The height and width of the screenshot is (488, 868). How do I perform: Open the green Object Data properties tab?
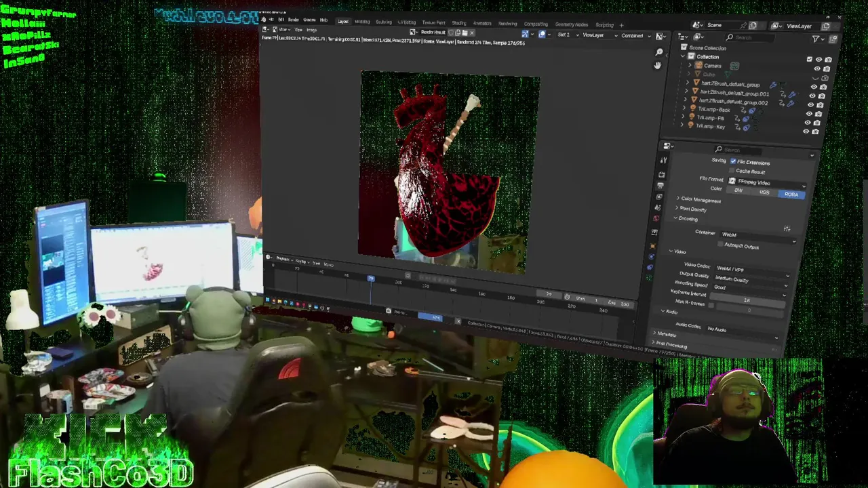click(648, 277)
